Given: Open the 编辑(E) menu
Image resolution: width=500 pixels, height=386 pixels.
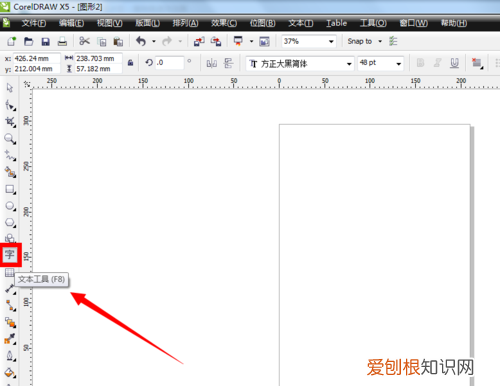Looking at the screenshot, I should point(71,23).
